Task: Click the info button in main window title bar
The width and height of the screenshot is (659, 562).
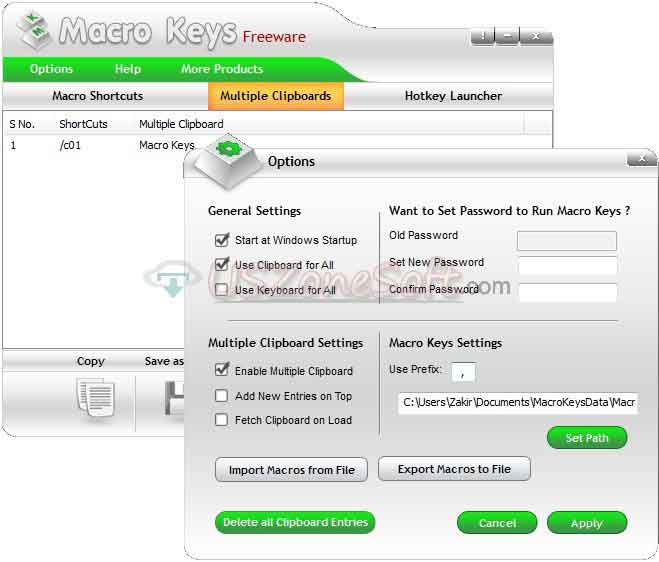Action: pos(482,36)
